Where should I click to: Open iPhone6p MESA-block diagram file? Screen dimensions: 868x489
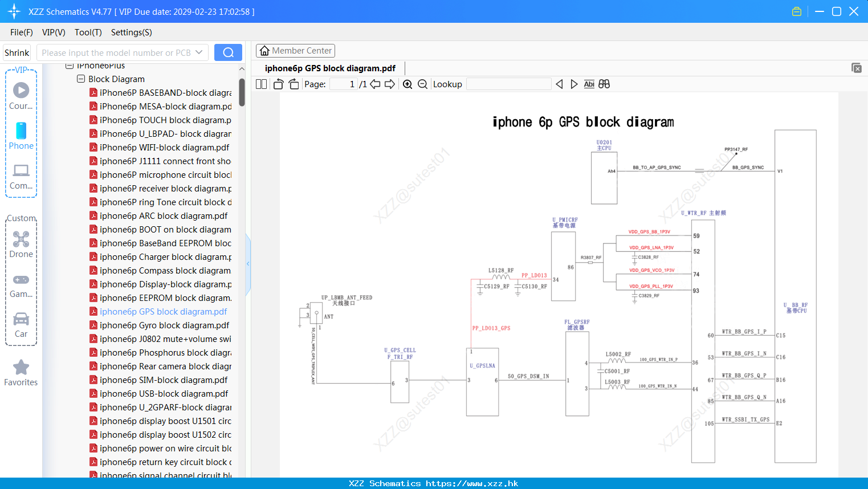point(160,107)
